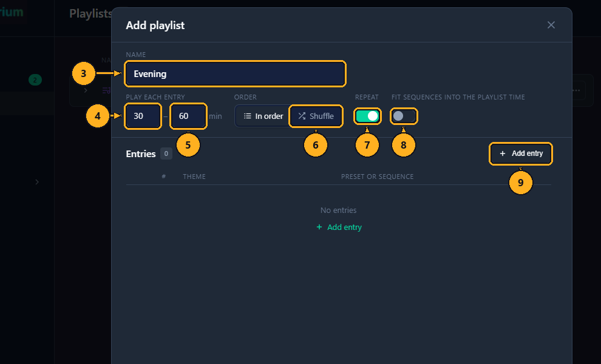Click the green Add entry link under No entries
The width and height of the screenshot is (601, 364).
pos(339,227)
